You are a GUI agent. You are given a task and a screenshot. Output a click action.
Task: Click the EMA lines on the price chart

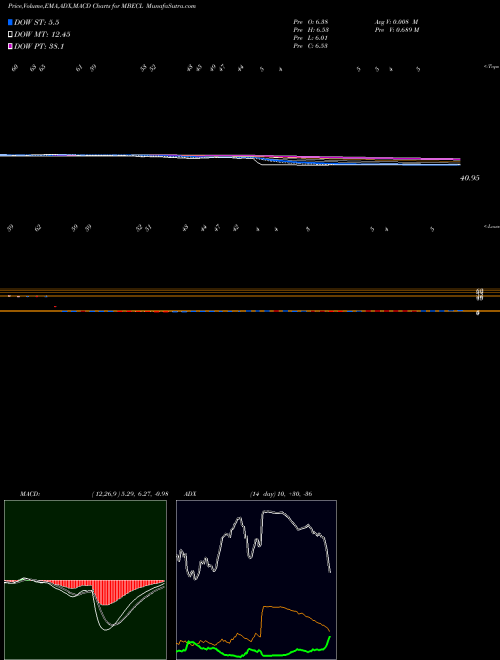tap(230, 160)
